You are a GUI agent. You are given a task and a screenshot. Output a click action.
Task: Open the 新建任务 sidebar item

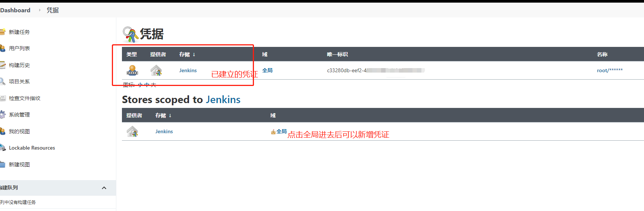coord(19,32)
